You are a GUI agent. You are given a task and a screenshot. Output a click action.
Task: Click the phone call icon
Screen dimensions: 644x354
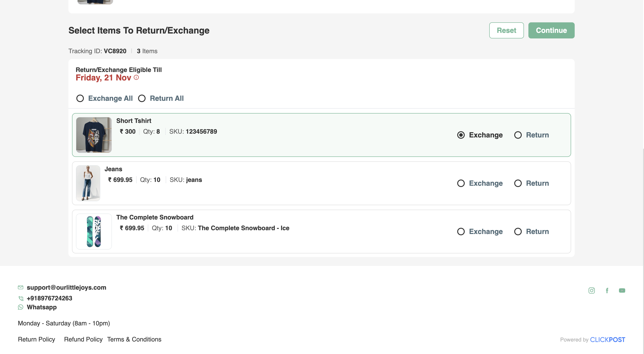point(21,298)
